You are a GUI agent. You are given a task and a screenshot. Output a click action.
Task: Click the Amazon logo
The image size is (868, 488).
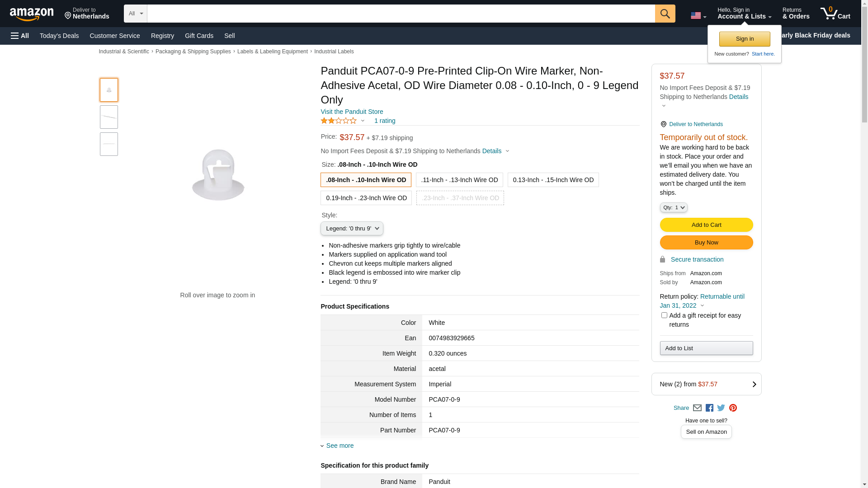pos(32,14)
